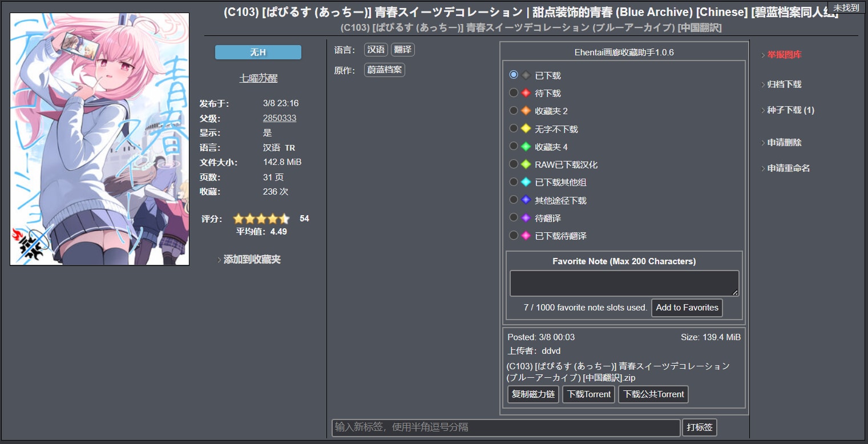This screenshot has width=868, height=444.
Task: Click the 蔚蓝档案 parody tag
Action: coord(385,70)
